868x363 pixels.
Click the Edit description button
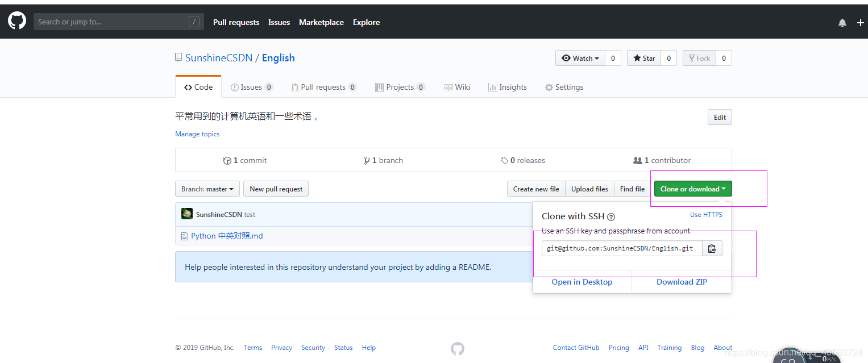click(x=720, y=117)
